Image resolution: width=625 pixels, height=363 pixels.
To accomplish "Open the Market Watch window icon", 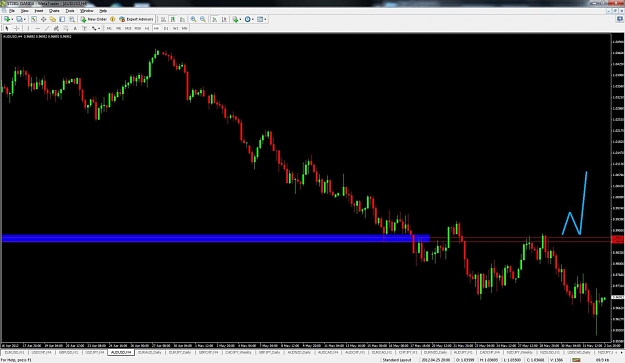I will click(x=34, y=19).
